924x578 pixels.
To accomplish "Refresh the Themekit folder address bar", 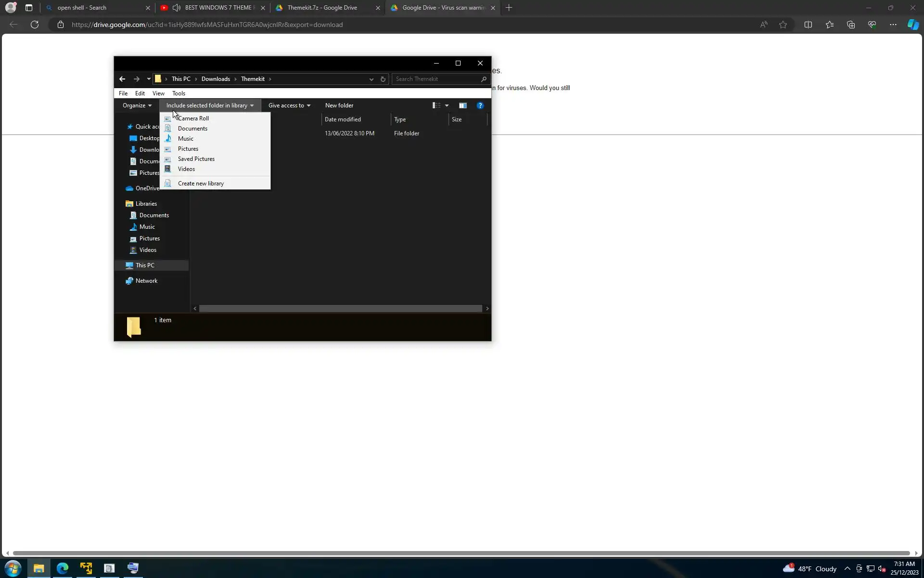I will [383, 79].
